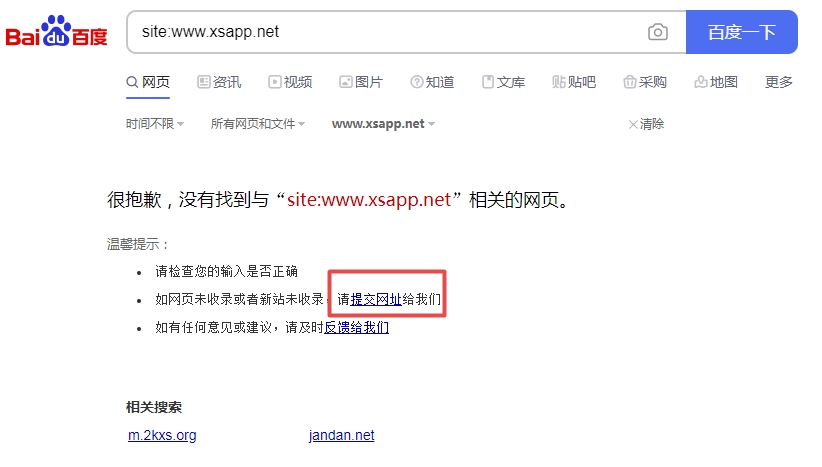
Task: Click the 贴吧 forum tab icon
Action: tap(559, 82)
